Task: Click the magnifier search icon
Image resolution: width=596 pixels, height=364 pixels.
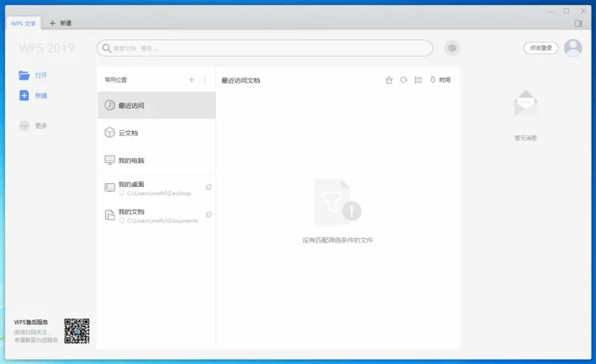Action: click(107, 48)
